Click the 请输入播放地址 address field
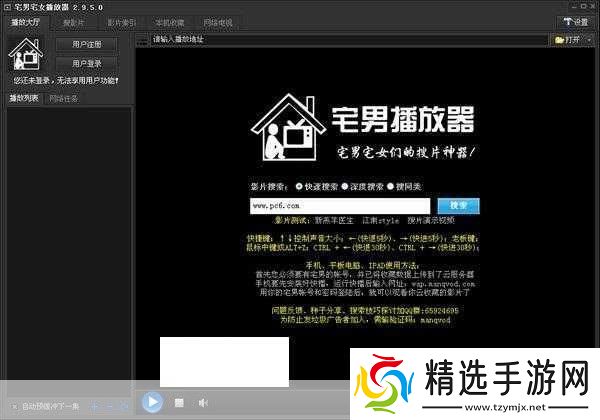This screenshot has width=600, height=420. click(x=349, y=39)
